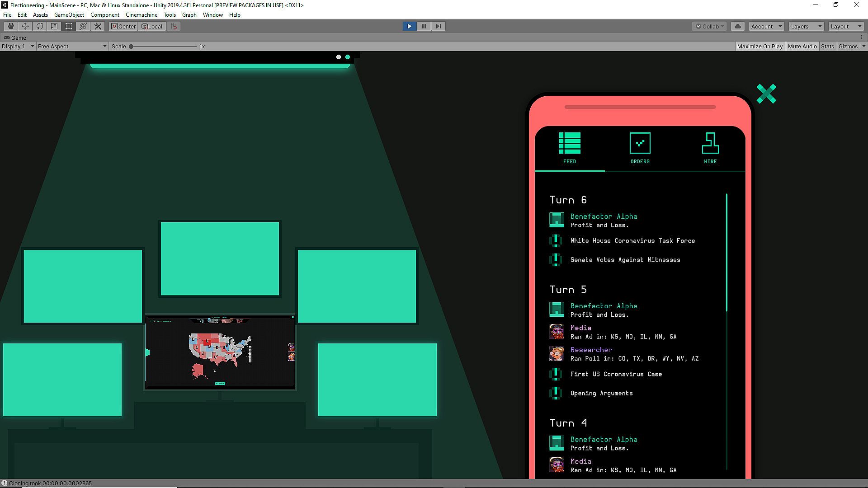Switch to the ORDERS tab on phone

(640, 148)
